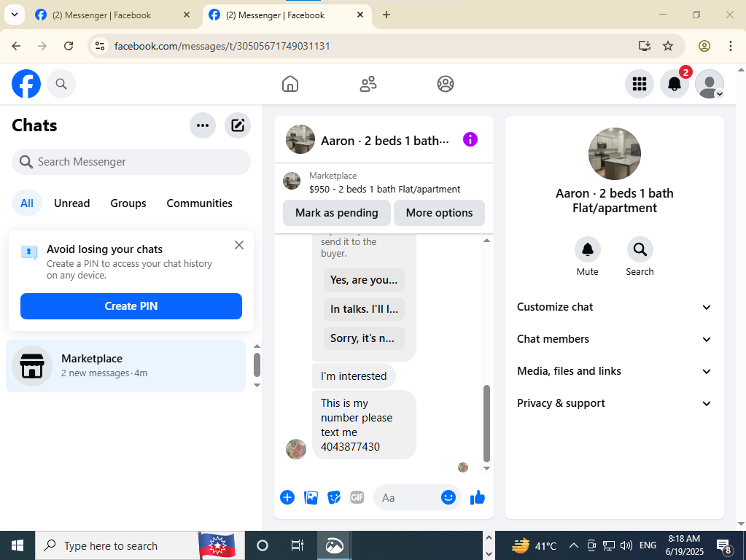This screenshot has height=560, width=746.
Task: Select quick reply "Yes, are you..."
Action: tap(364, 280)
